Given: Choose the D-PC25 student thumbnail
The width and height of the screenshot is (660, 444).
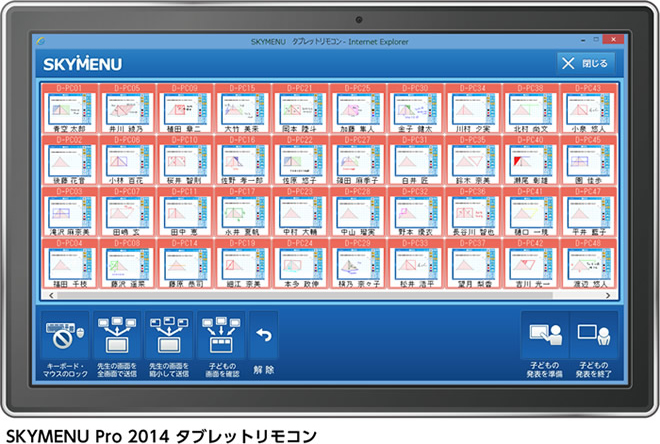Looking at the screenshot, I should (357, 108).
